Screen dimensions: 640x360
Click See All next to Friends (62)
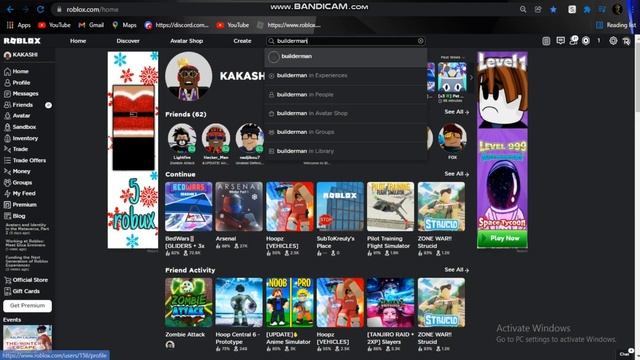click(x=456, y=112)
